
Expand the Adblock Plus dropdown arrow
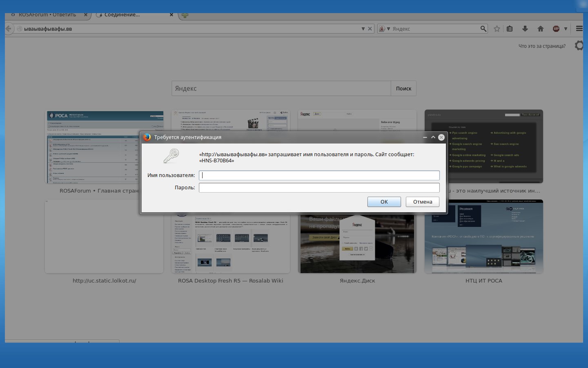point(566,29)
